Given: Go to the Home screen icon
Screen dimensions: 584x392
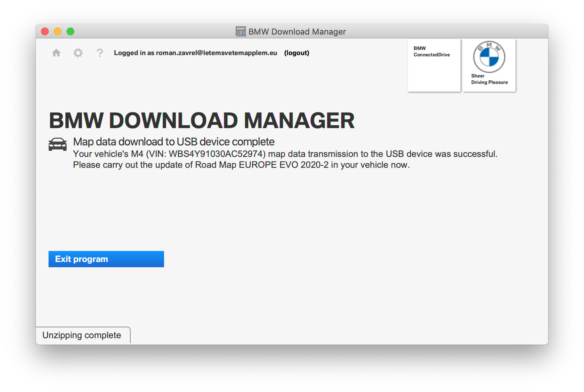Looking at the screenshot, I should tap(56, 53).
